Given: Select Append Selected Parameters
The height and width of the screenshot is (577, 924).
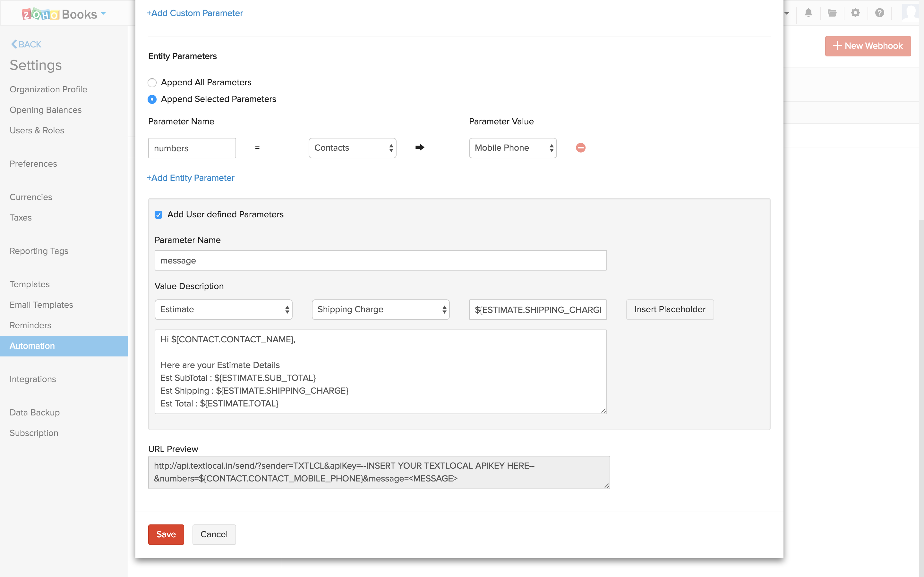Looking at the screenshot, I should point(152,99).
